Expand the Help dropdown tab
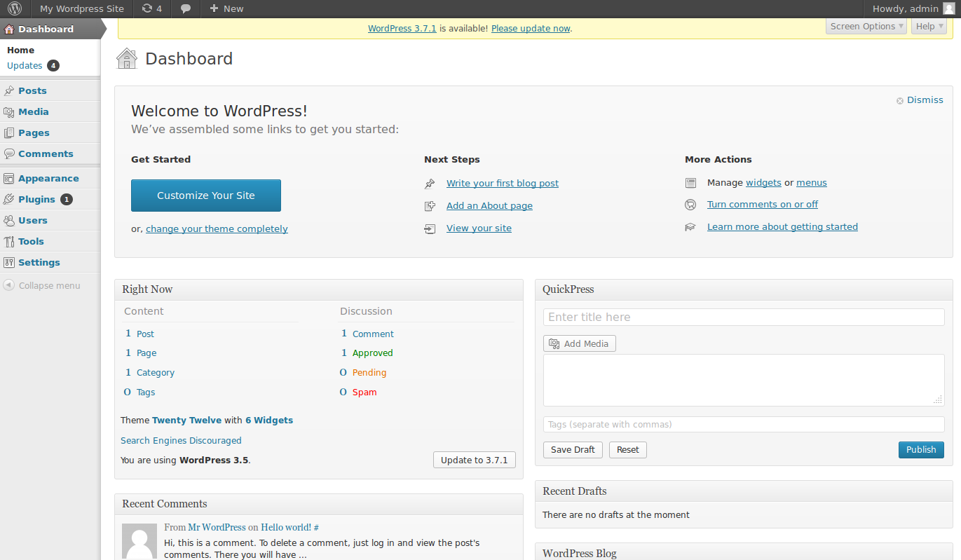 929,26
